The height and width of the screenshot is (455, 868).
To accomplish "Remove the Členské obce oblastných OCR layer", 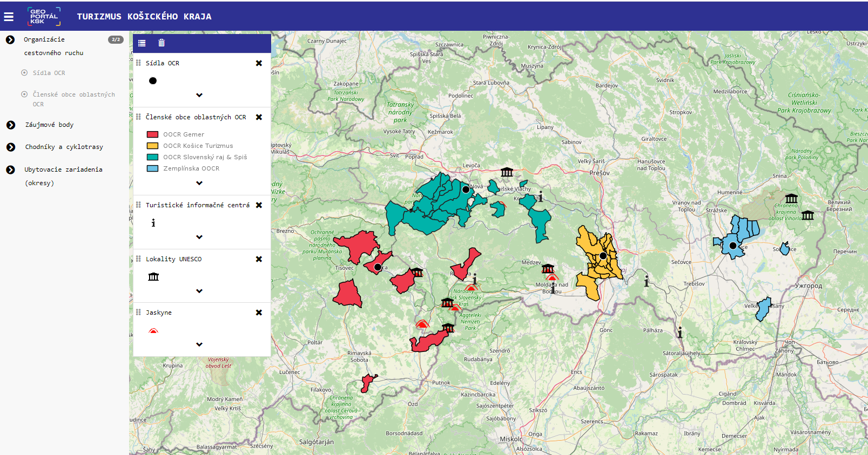I will tap(259, 117).
